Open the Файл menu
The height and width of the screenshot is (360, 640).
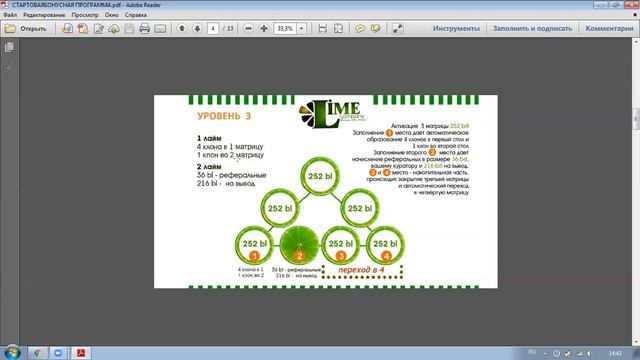pos(10,15)
